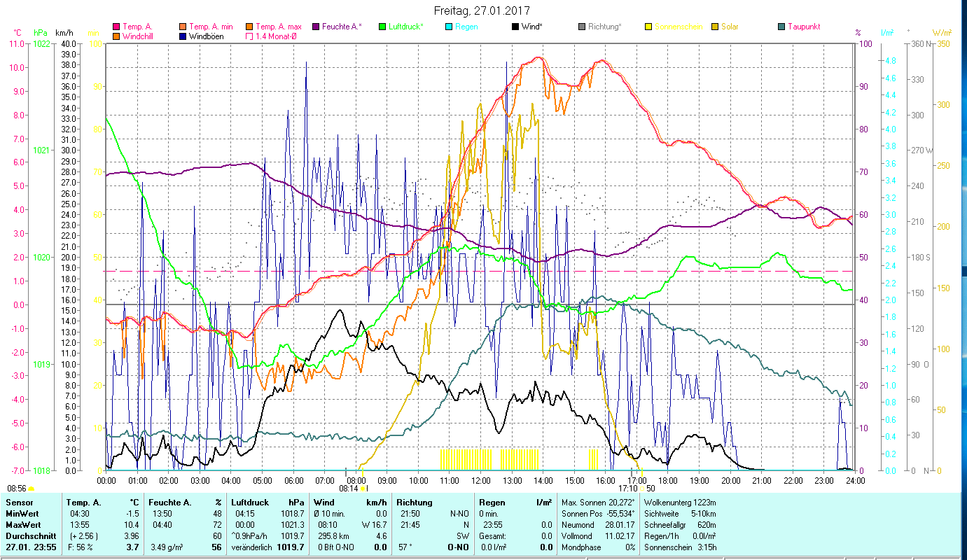Viewport: 967px width, 560px height.
Task: Click the 'Taupunkt' legend label
Action: click(x=803, y=27)
